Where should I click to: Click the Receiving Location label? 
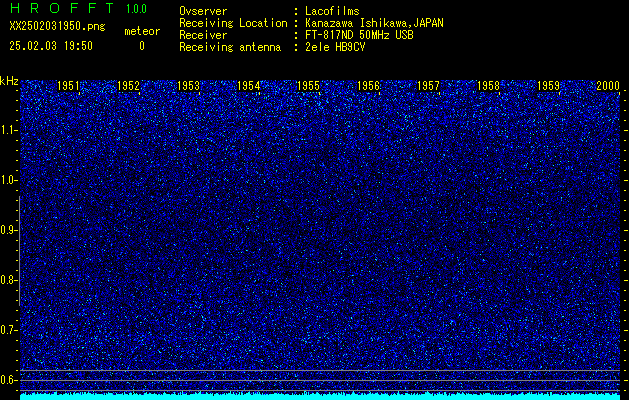pyautogui.click(x=233, y=23)
